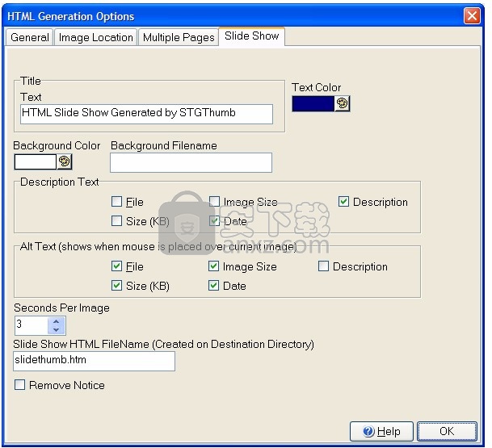Increase Seconds Per Image with up arrow

(56, 321)
